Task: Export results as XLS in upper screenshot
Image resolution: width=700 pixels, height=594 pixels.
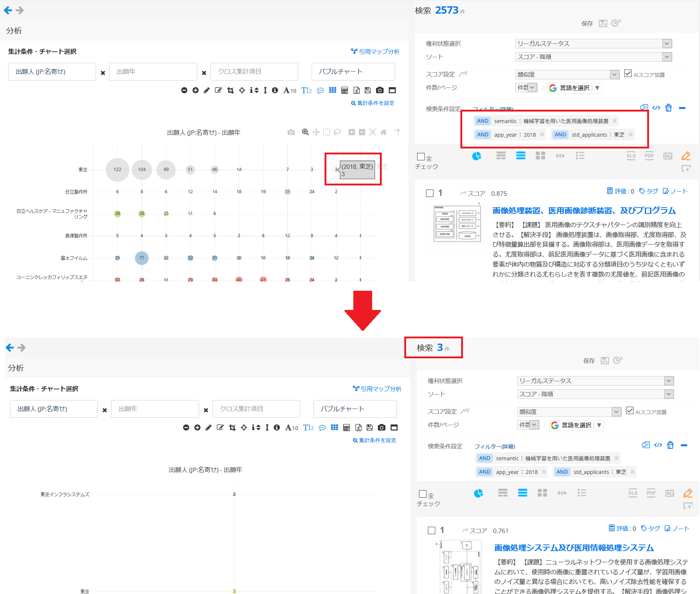Action: coord(631,156)
